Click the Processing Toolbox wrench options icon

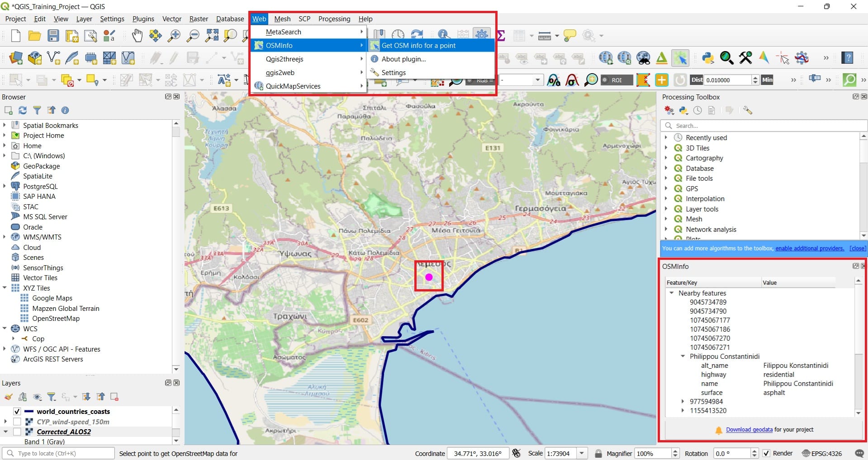tap(747, 110)
